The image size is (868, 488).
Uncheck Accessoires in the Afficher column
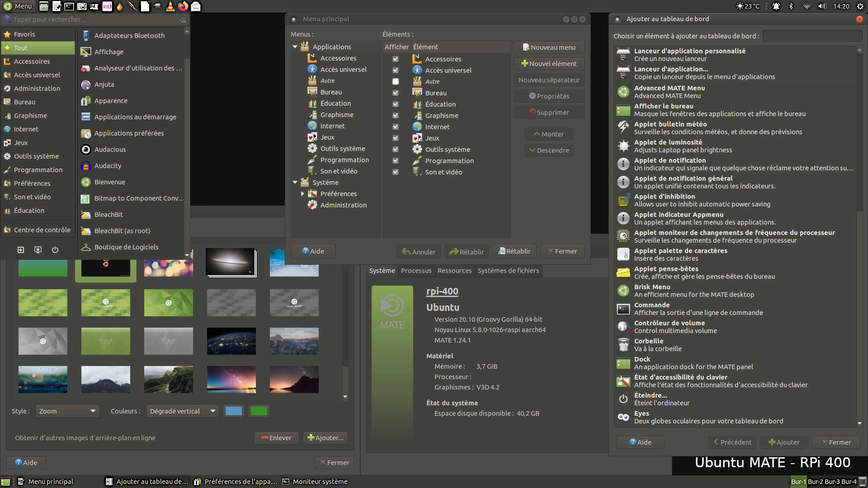[x=396, y=59]
